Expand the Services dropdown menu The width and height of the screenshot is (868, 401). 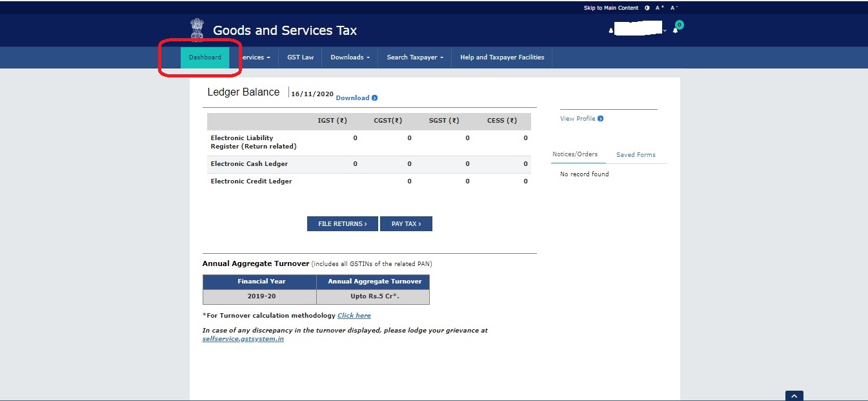(255, 57)
